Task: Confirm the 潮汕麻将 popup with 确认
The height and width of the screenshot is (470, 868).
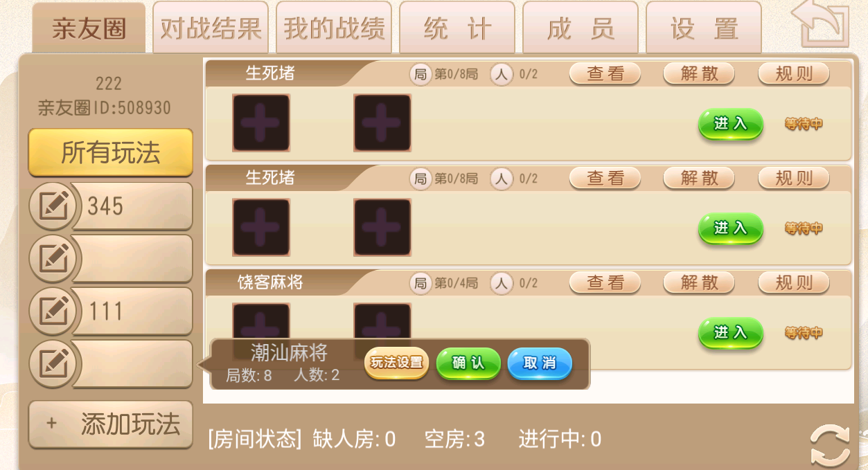Action: (468, 363)
